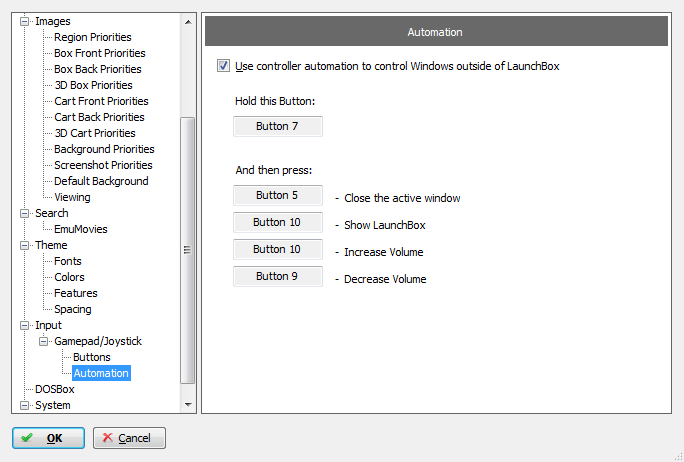Viewport: 684px width, 462px height.
Task: Collapse the Search tree node
Action: (x=25, y=213)
